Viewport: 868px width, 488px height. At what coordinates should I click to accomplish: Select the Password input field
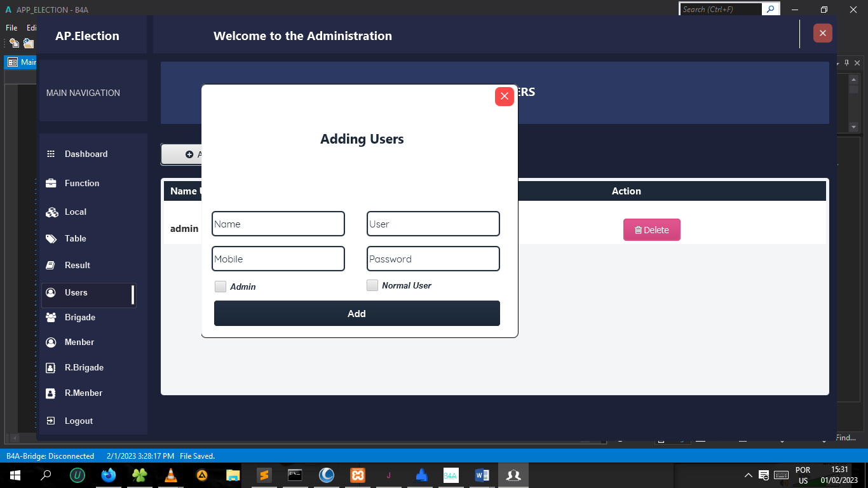coord(433,259)
